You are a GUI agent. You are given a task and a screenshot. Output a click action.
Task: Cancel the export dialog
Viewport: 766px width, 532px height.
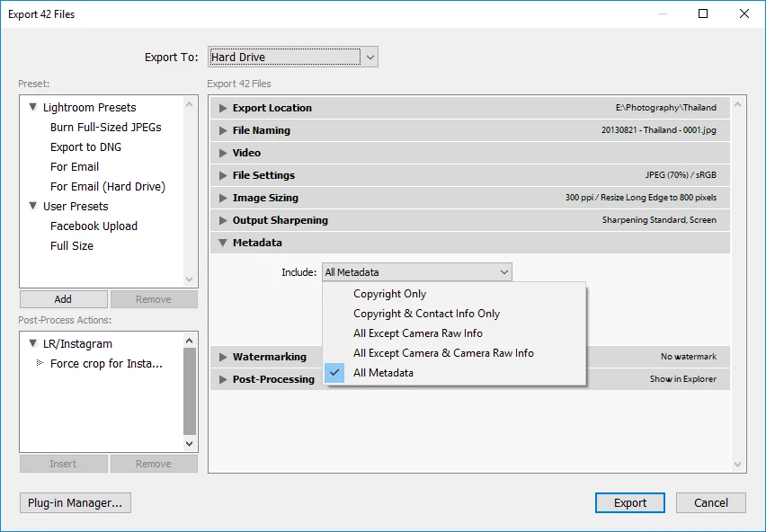(x=711, y=502)
